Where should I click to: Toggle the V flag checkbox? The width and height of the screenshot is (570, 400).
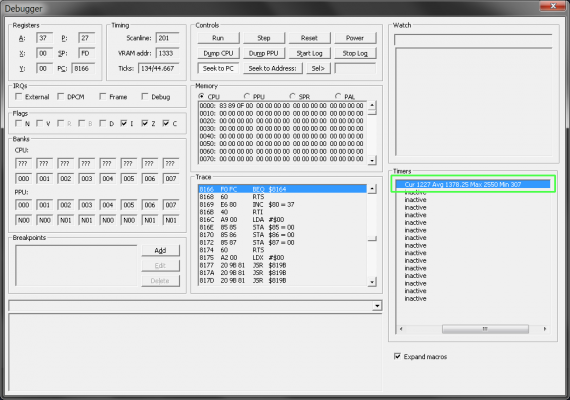tap(40, 124)
